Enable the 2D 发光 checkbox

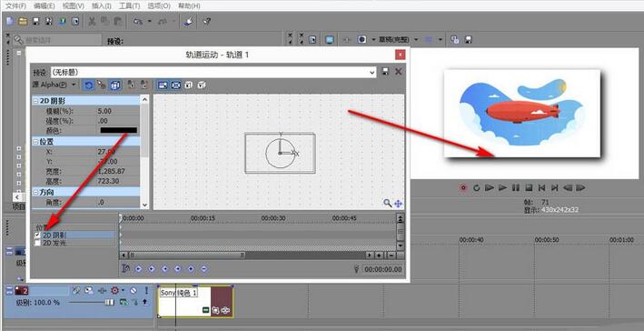[37, 243]
